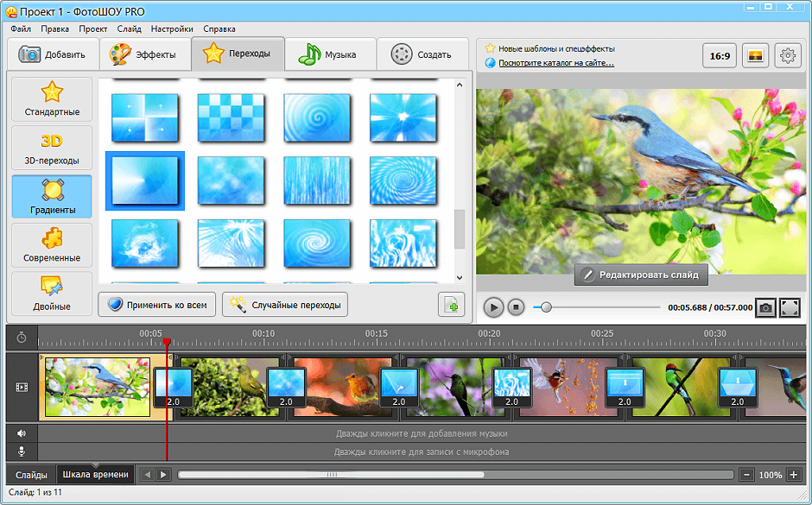Screen dimensions: 812x505
Task: Take a snapshot with the camera icon
Action: click(765, 307)
